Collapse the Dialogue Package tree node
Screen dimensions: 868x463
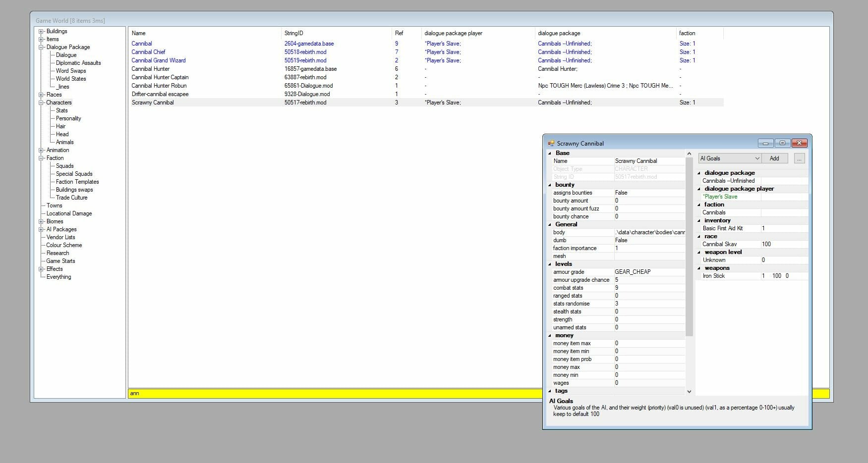pos(41,47)
